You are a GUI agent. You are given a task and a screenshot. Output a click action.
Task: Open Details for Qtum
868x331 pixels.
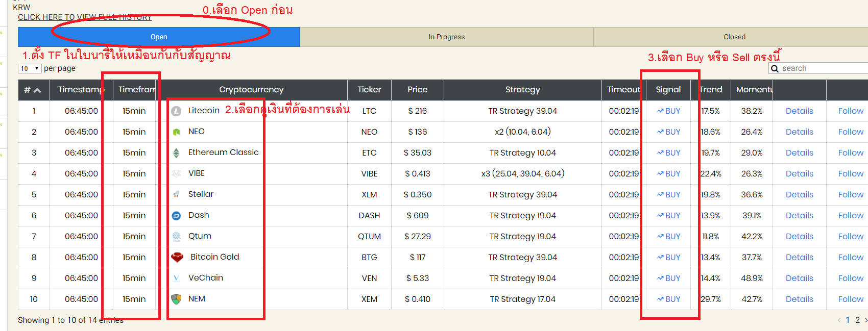[x=800, y=236]
